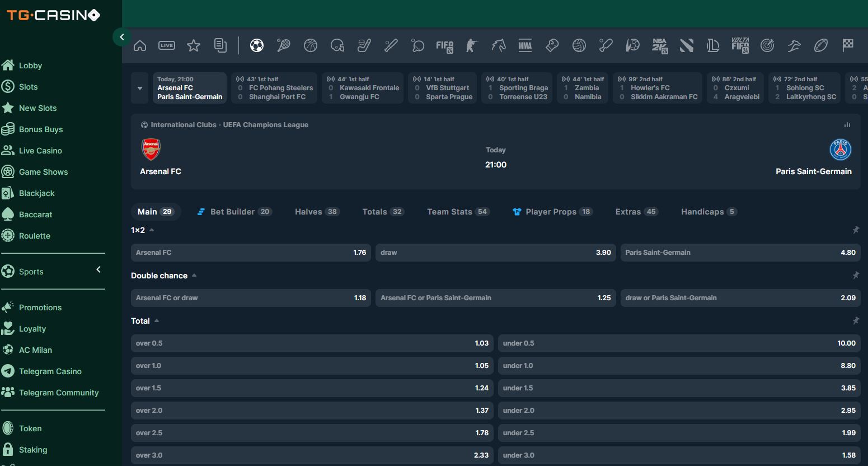This screenshot has height=466, width=868.
Task: Switch to the Main markets tab
Action: 156,212
